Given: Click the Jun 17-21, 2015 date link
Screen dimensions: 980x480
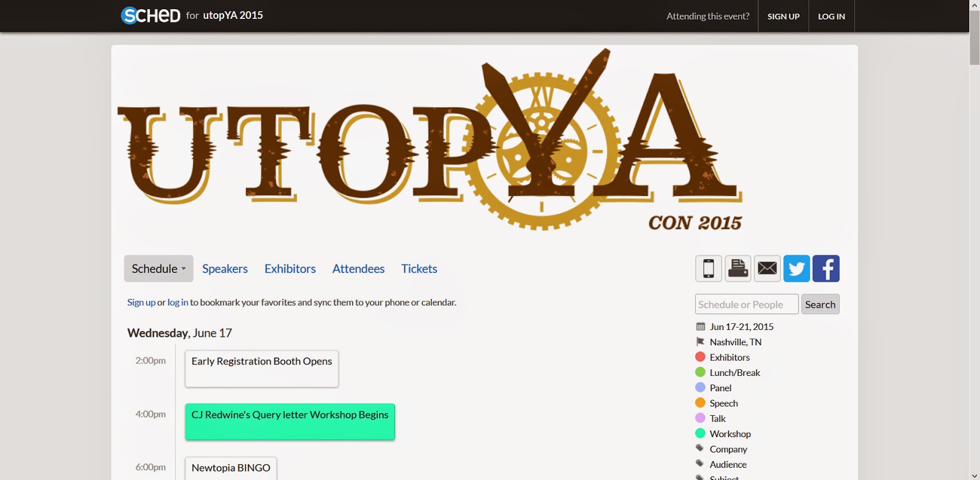Looking at the screenshot, I should coord(742,326).
